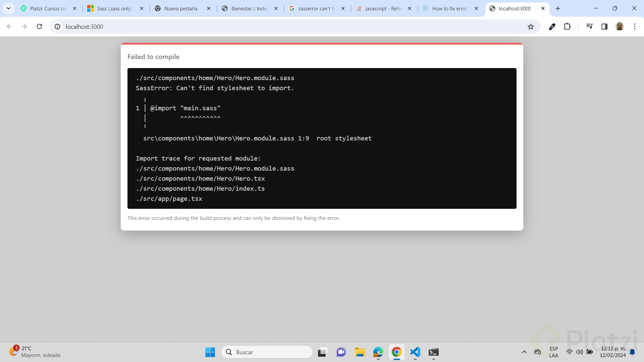Open a new tab with plus button
The image size is (644, 362).
pos(558,8)
